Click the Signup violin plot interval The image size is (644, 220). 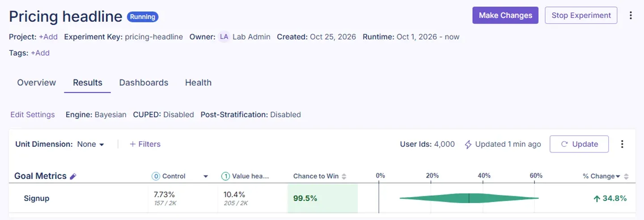469,198
